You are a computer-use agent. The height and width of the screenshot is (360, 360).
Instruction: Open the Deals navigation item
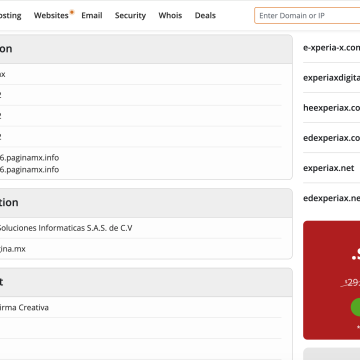coord(205,15)
